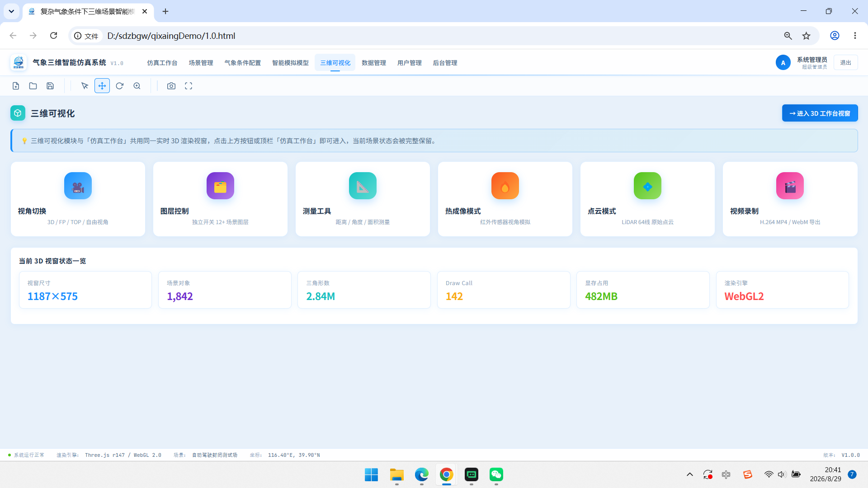Open the 点云模式 card
This screenshot has width=868, height=488.
pyautogui.click(x=647, y=199)
